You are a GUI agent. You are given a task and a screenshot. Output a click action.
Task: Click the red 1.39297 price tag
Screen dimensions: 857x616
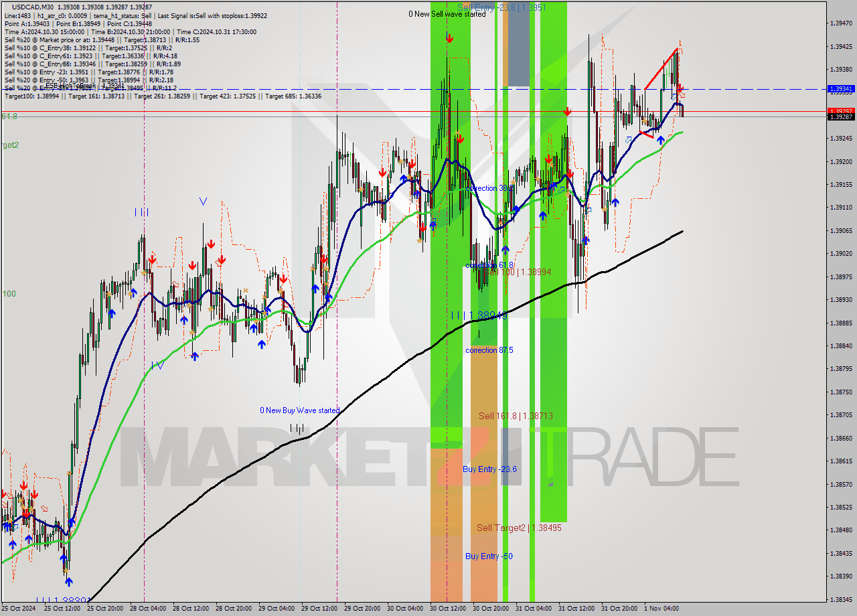point(841,111)
